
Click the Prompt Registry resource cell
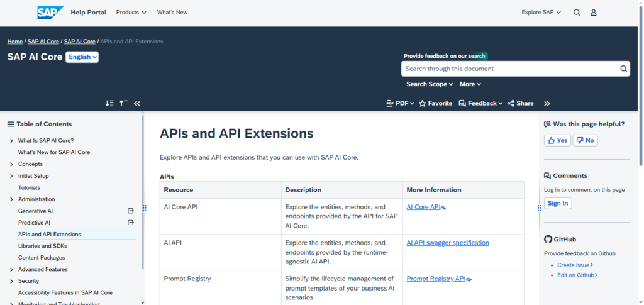click(221, 287)
